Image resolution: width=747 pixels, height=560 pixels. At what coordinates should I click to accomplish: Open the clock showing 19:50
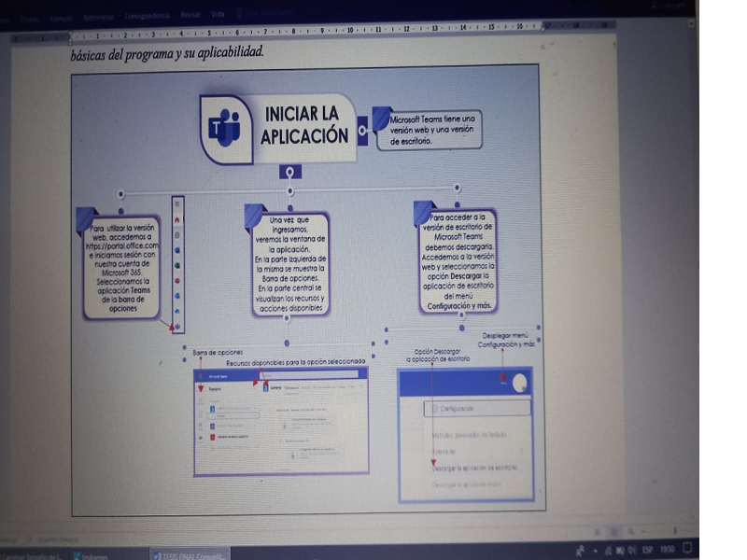point(667,549)
